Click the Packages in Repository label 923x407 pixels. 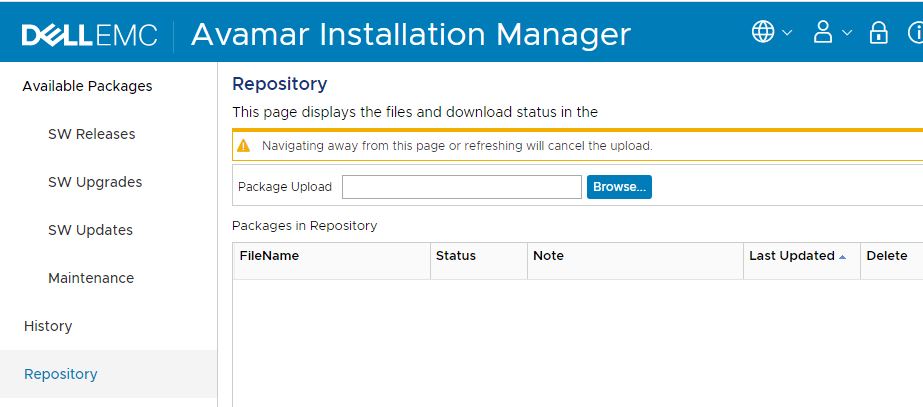[304, 226]
